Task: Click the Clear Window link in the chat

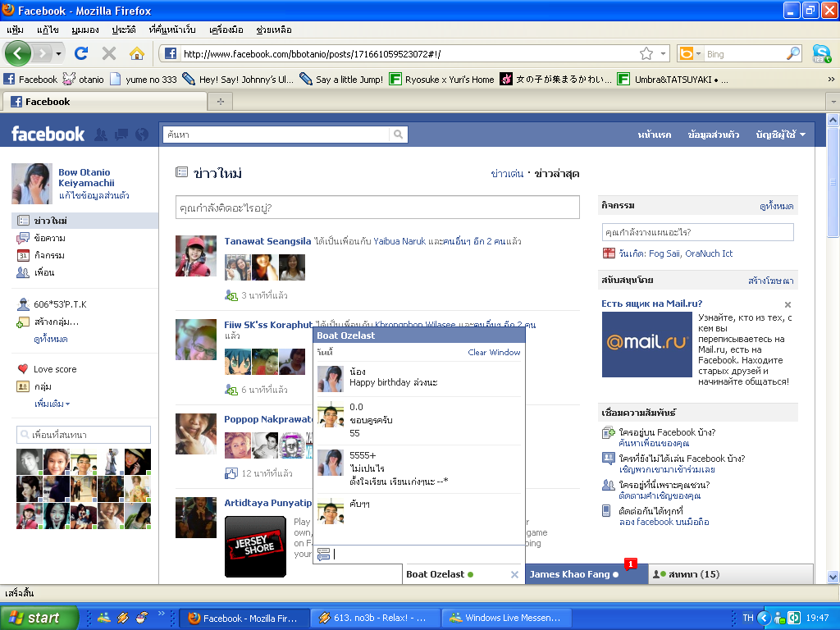Action: (494, 352)
